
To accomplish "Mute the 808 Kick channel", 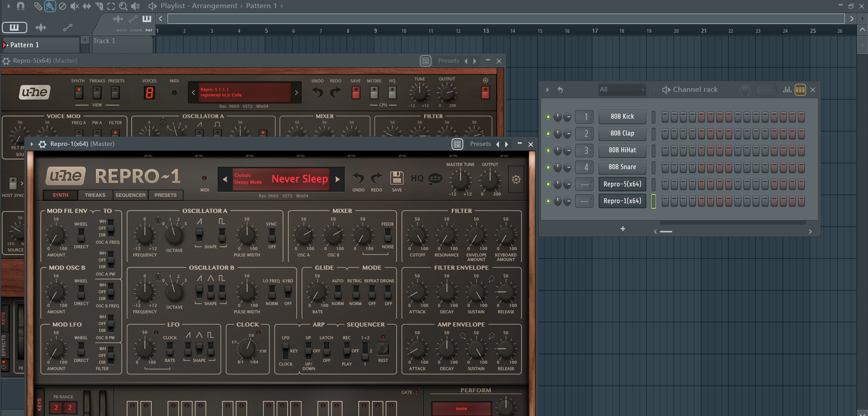I will [548, 117].
